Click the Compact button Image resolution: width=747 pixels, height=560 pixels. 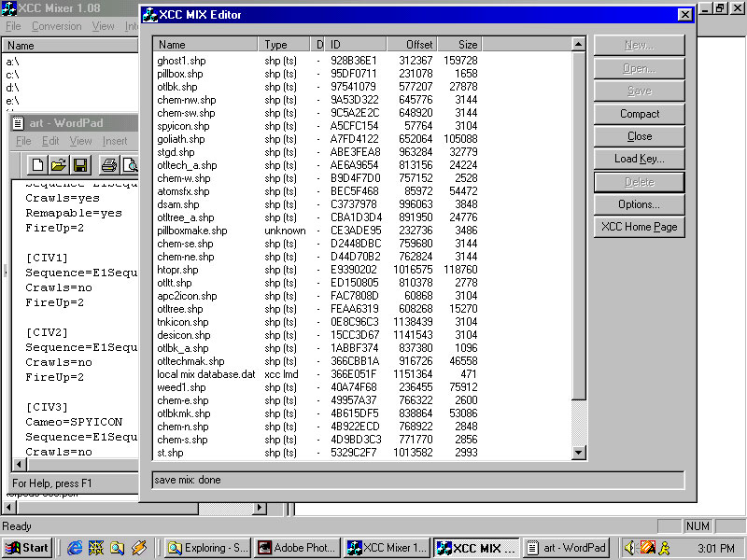pos(640,114)
